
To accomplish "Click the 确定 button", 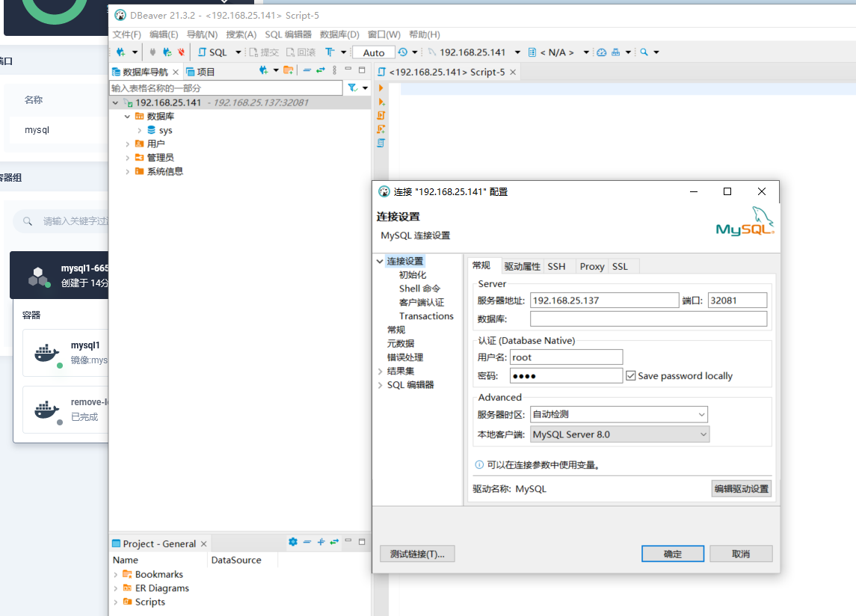I will click(673, 554).
